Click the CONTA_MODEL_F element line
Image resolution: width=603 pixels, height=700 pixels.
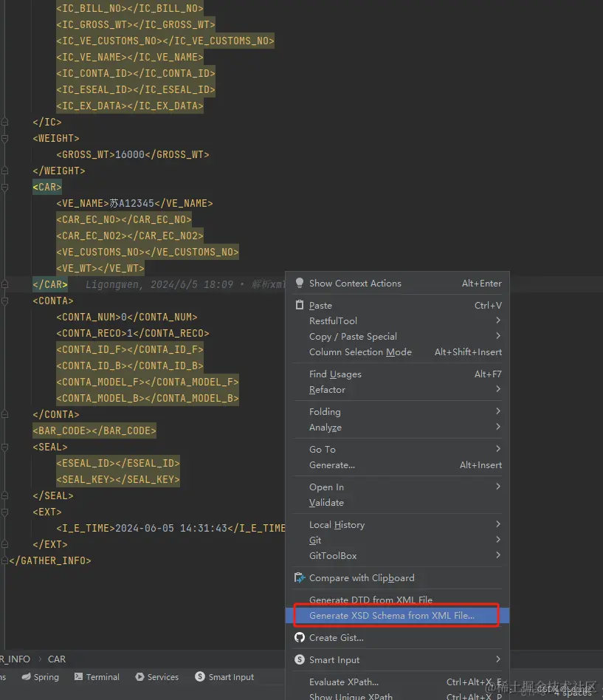tap(148, 382)
